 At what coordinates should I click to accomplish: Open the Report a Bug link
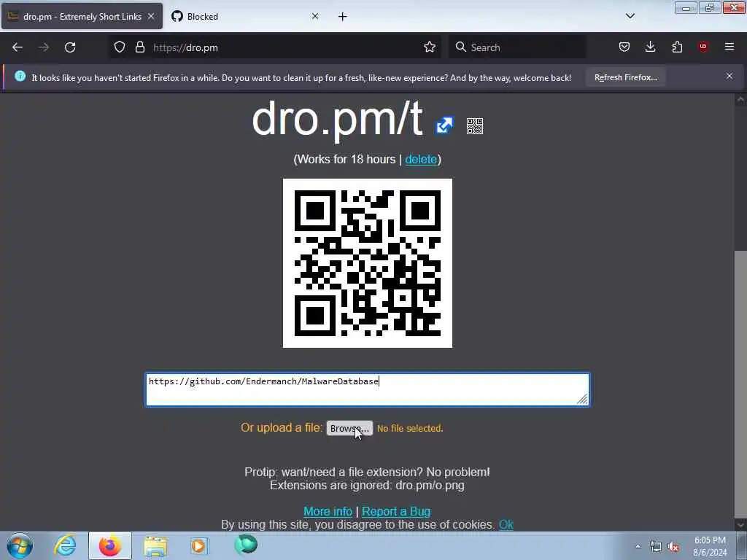[x=396, y=511]
